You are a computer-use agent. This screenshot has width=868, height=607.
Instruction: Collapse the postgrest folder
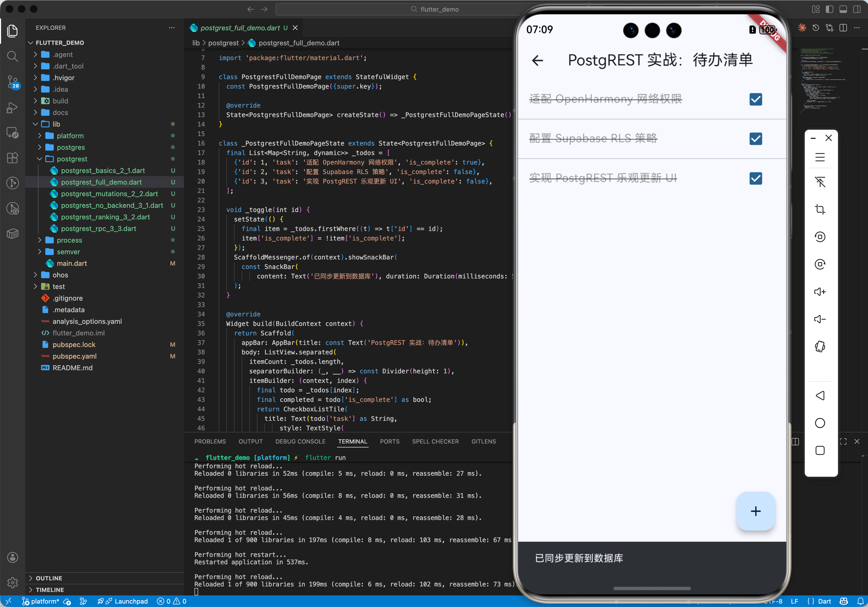click(72, 159)
